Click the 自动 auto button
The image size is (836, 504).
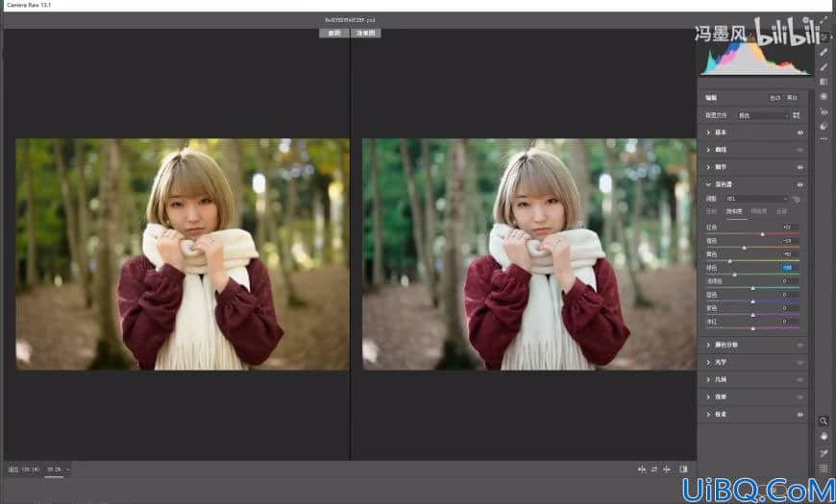pyautogui.click(x=775, y=98)
